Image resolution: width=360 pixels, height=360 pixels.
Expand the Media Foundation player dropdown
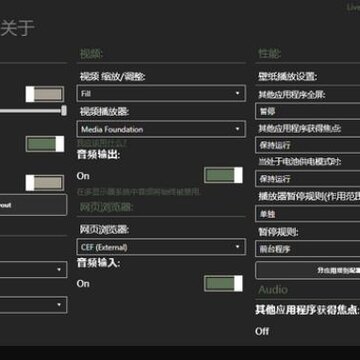(x=161, y=129)
